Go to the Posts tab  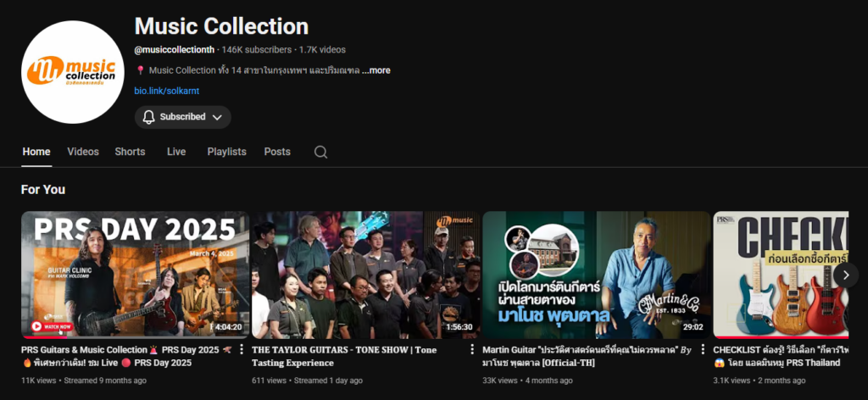(x=277, y=152)
